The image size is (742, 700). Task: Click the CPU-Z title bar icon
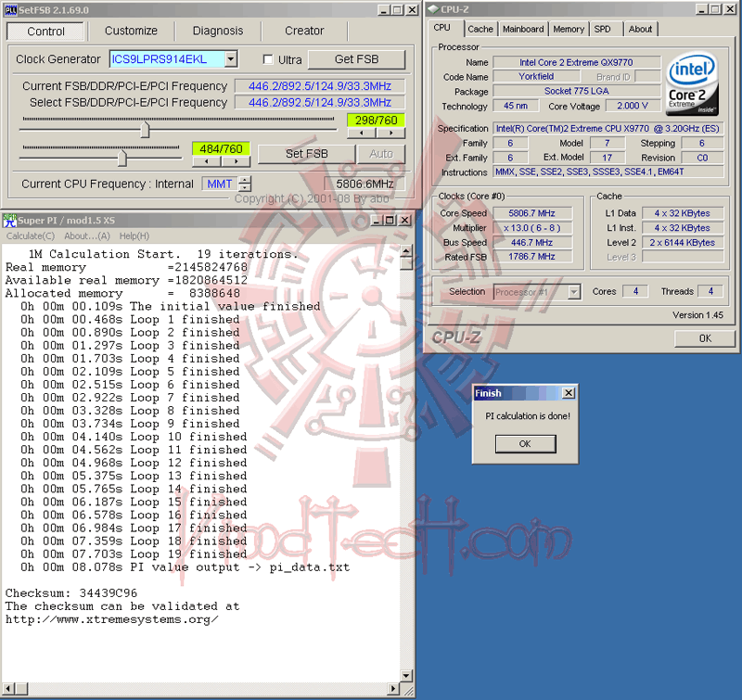coord(432,9)
